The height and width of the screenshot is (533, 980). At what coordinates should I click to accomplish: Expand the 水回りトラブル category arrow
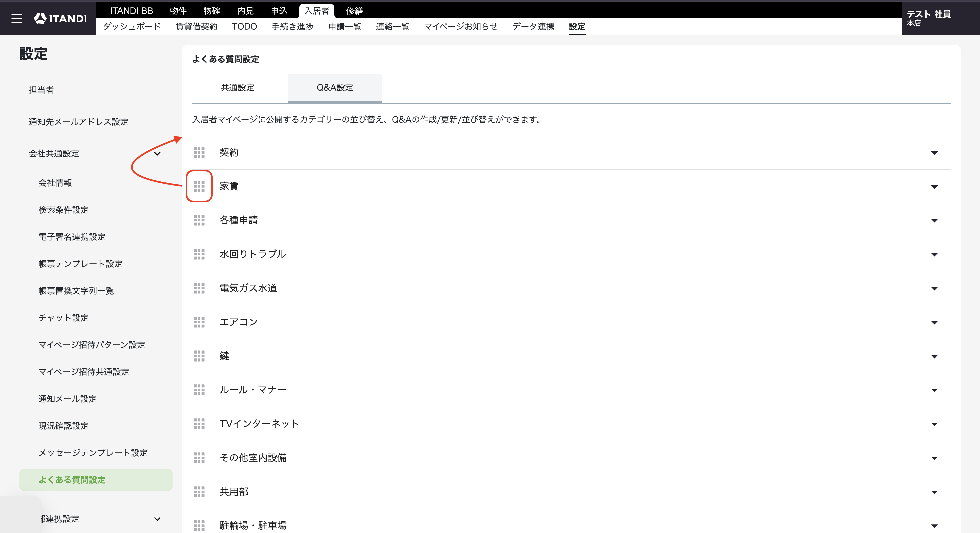pyautogui.click(x=934, y=255)
